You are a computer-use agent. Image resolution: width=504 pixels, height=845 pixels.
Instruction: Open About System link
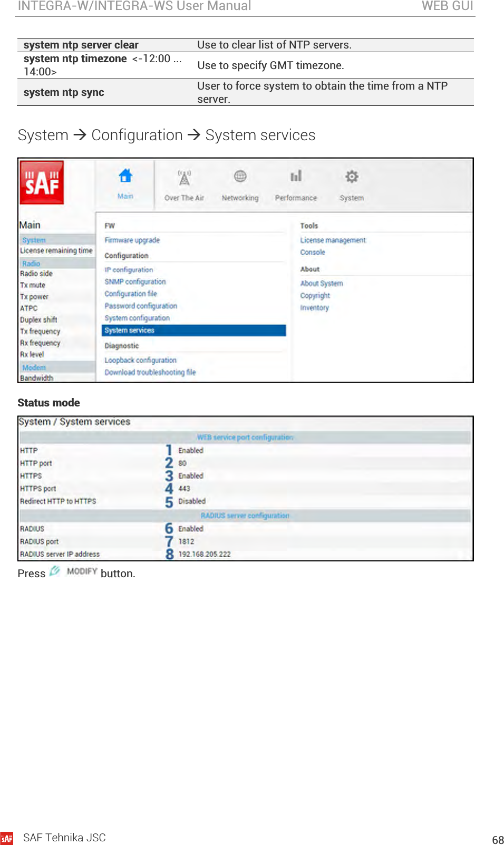click(322, 284)
